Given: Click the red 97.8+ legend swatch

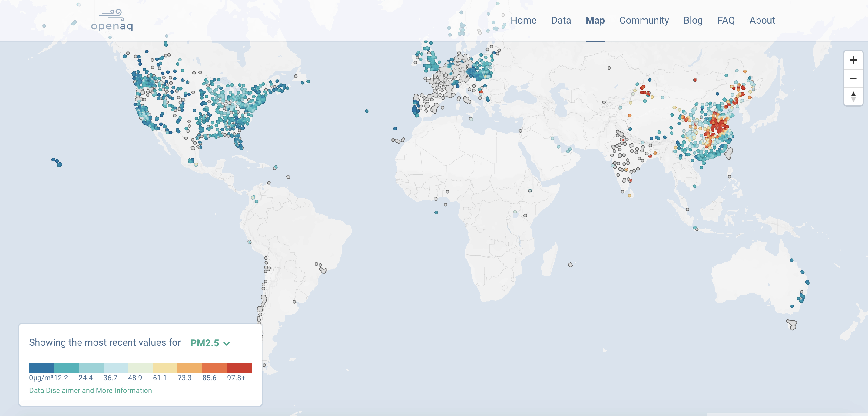Looking at the screenshot, I should pyautogui.click(x=239, y=368).
